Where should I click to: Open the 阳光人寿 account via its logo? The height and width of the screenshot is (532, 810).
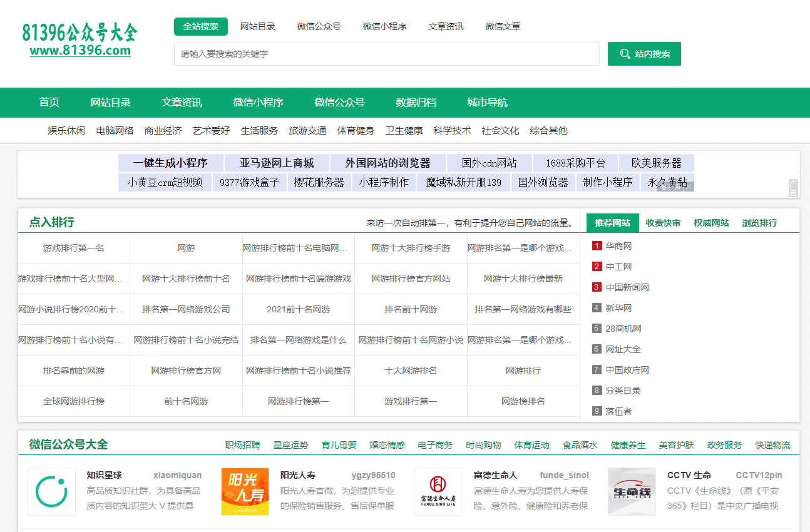pyautogui.click(x=245, y=491)
